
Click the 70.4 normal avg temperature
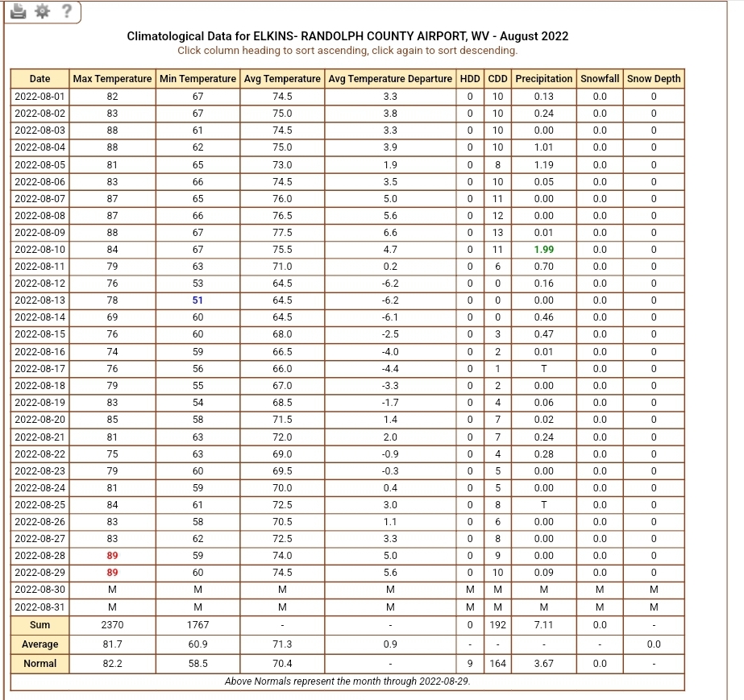click(282, 664)
